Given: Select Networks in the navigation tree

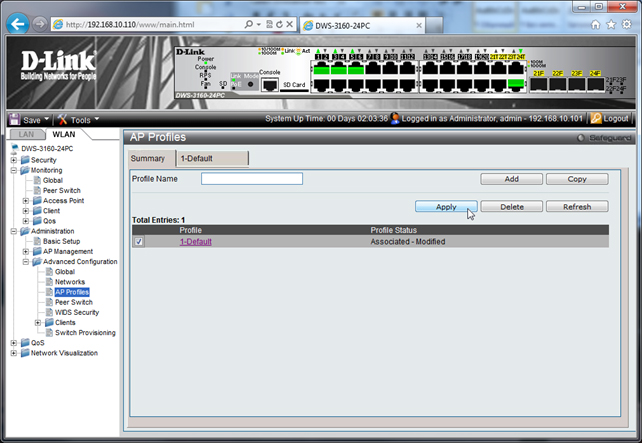Looking at the screenshot, I should pos(69,282).
